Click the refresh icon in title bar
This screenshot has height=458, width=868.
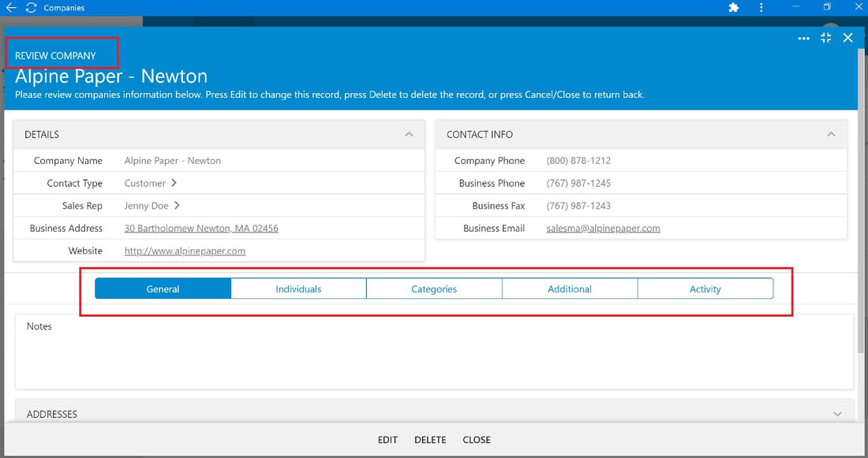31,7
